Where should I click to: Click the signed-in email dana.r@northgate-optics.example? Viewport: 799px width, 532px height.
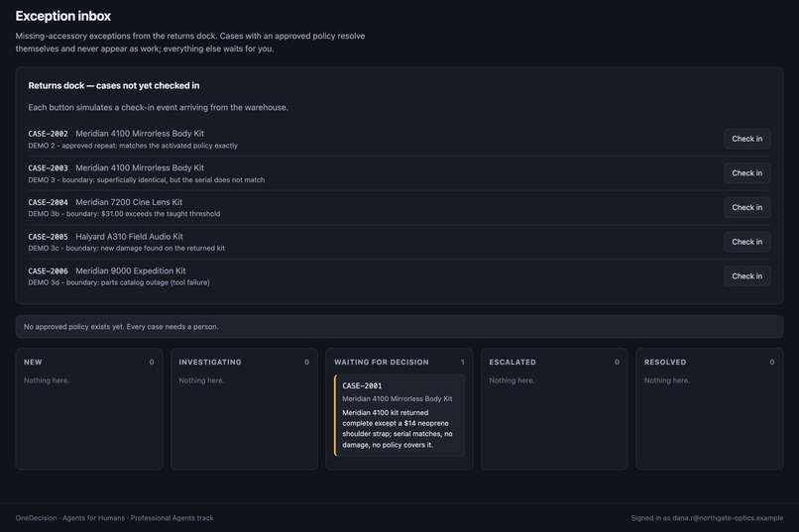pos(728,518)
